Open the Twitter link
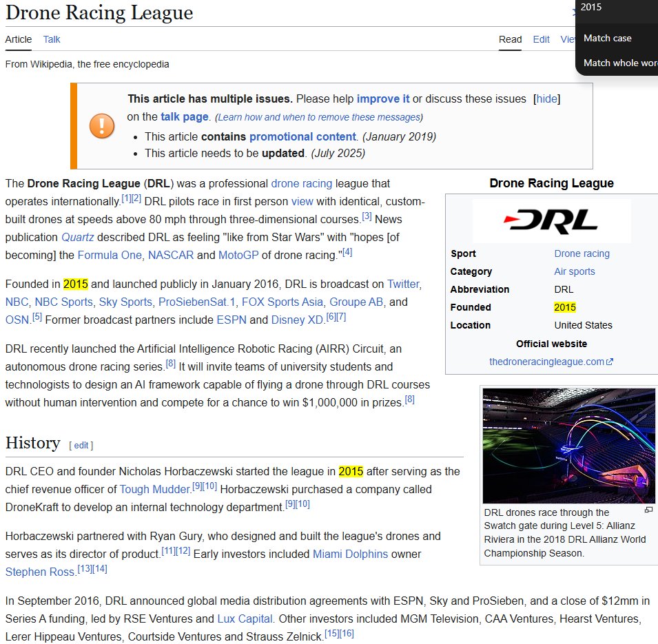The image size is (658, 644). [403, 284]
